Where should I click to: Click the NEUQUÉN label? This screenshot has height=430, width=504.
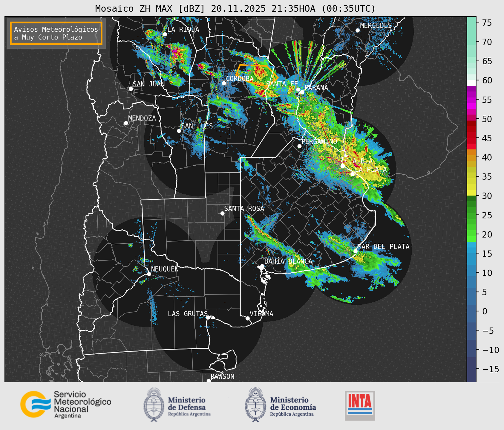click(165, 269)
